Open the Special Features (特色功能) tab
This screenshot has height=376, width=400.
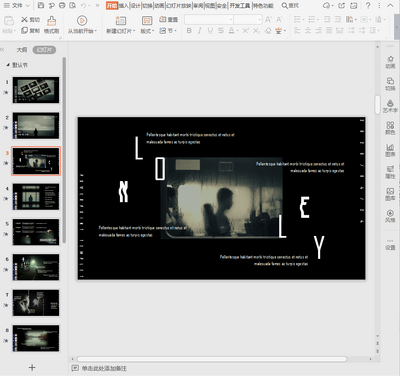click(x=263, y=6)
